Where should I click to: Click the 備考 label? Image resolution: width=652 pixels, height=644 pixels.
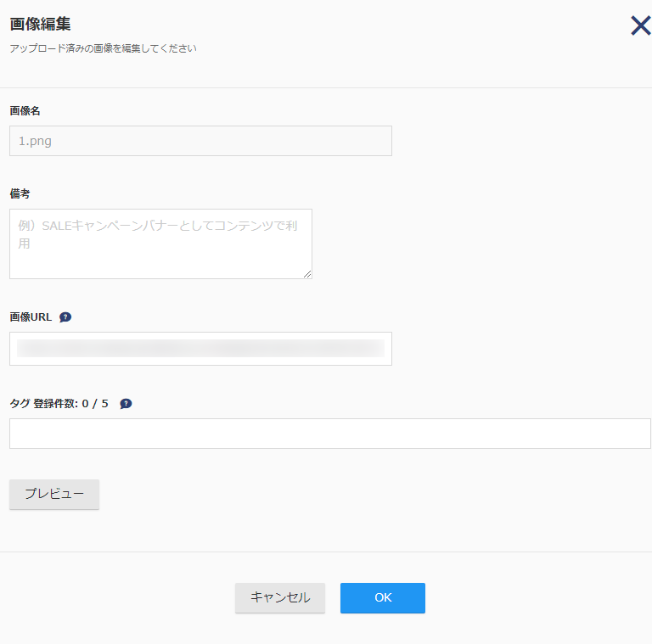point(20,193)
